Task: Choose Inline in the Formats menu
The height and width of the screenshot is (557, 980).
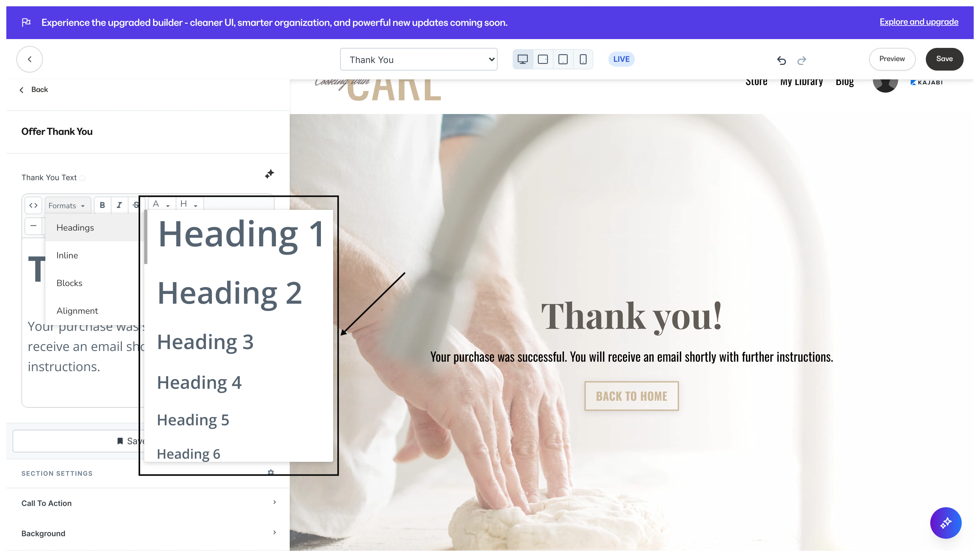Action: tap(67, 255)
